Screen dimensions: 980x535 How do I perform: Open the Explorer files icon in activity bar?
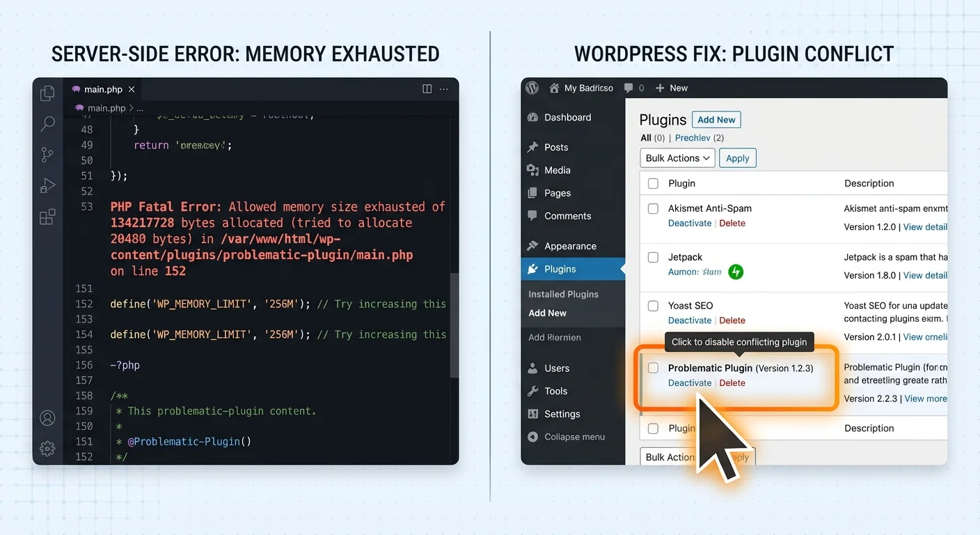click(47, 93)
